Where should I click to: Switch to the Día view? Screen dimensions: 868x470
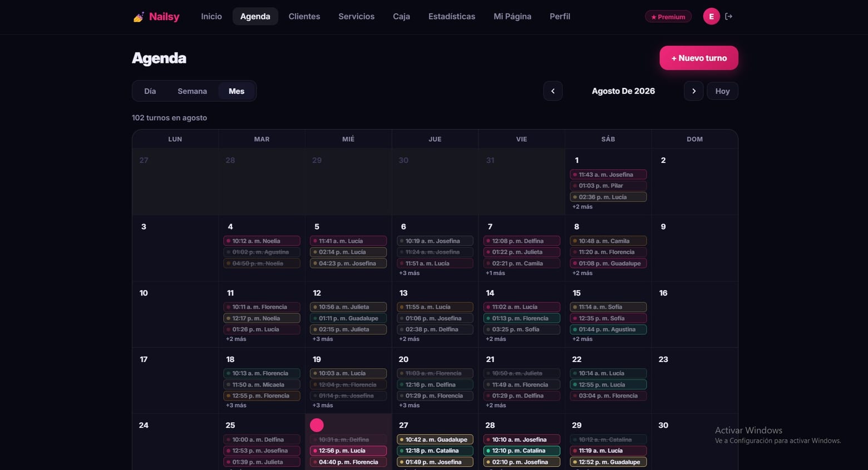(x=150, y=91)
